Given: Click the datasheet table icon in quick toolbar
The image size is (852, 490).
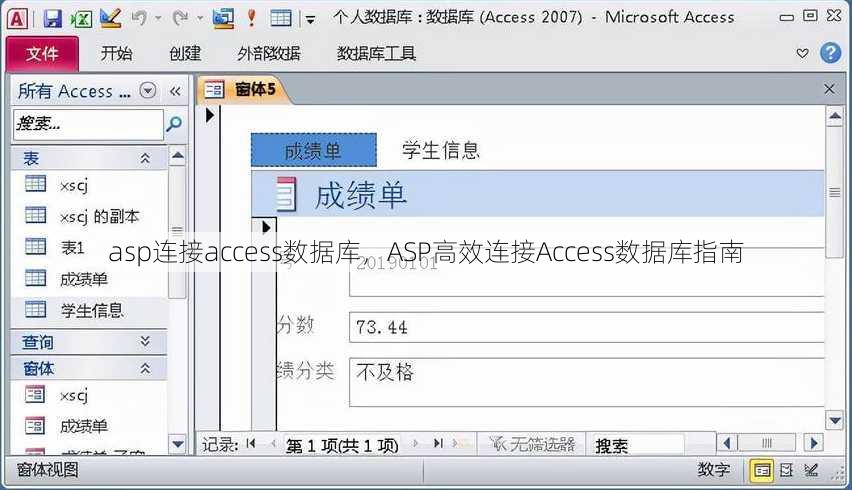Looking at the screenshot, I should click(280, 18).
